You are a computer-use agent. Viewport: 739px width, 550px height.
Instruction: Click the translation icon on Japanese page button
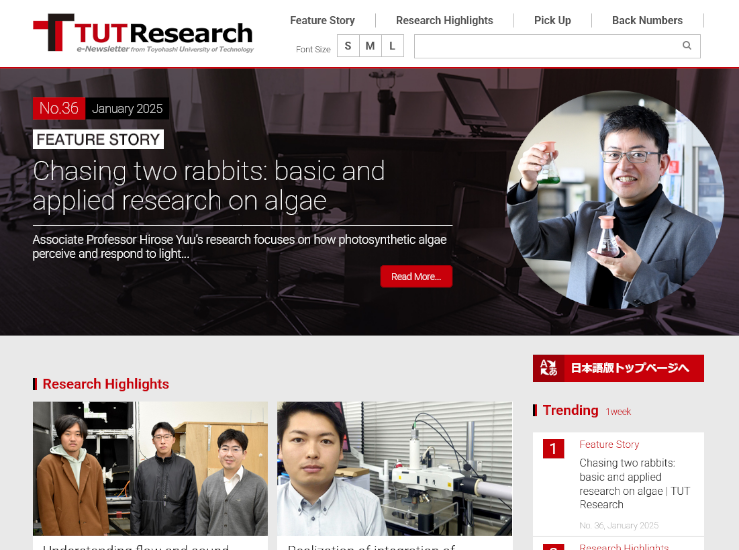point(548,368)
